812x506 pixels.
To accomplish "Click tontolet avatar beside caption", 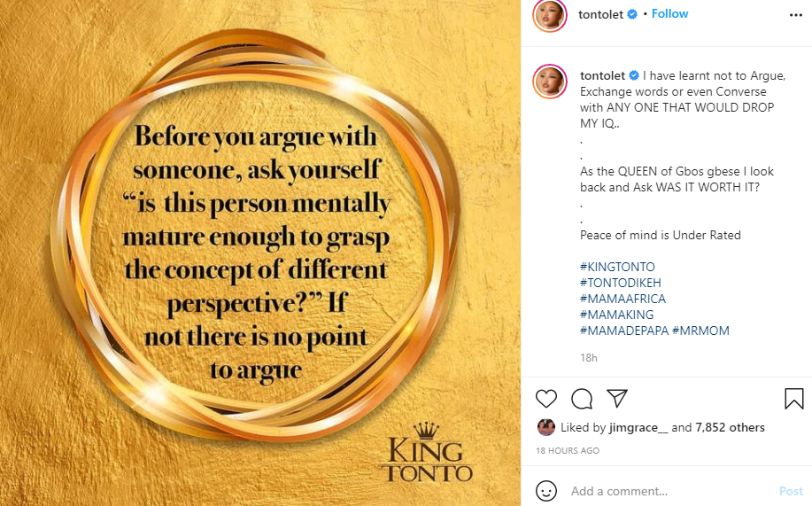I will coord(550,82).
